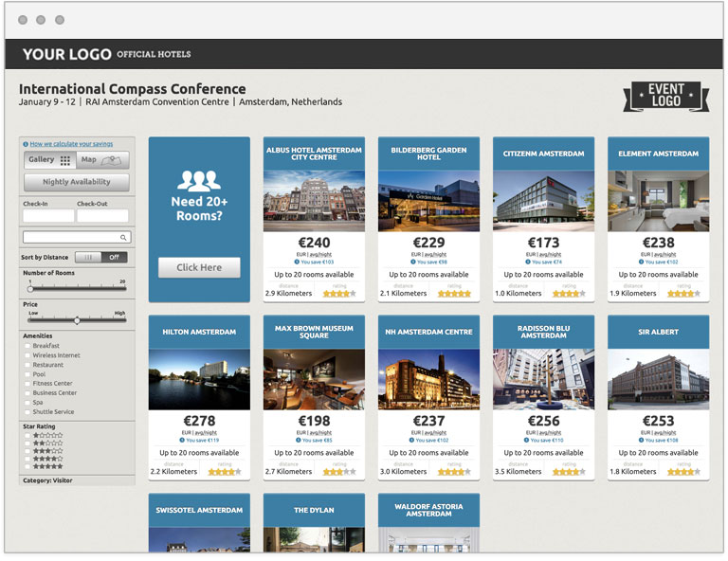Open the NH Amsterdam Centre hotel photo

tap(428, 378)
